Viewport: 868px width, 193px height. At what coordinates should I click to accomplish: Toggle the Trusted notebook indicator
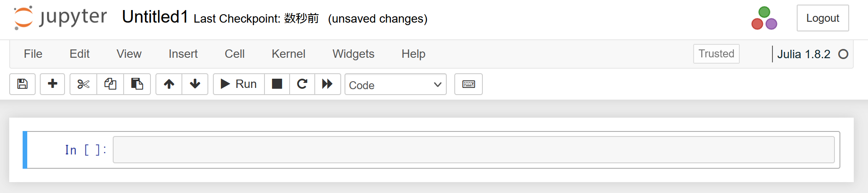[716, 54]
